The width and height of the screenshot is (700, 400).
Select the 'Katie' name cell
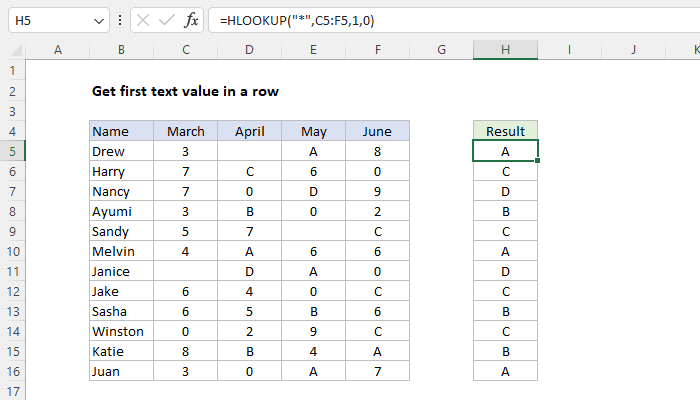pyautogui.click(x=121, y=351)
